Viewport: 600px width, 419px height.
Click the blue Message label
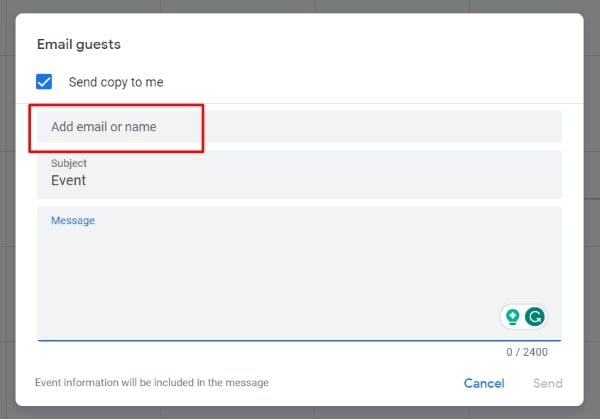click(x=73, y=220)
